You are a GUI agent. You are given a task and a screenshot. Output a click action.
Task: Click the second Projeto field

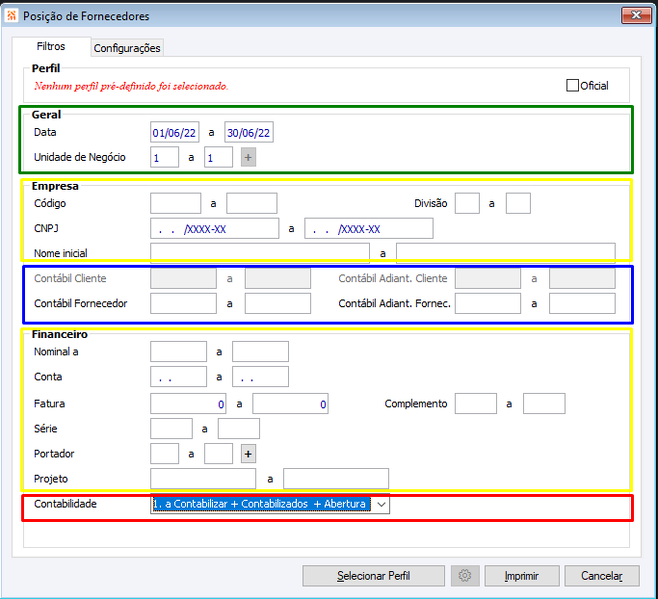point(336,479)
